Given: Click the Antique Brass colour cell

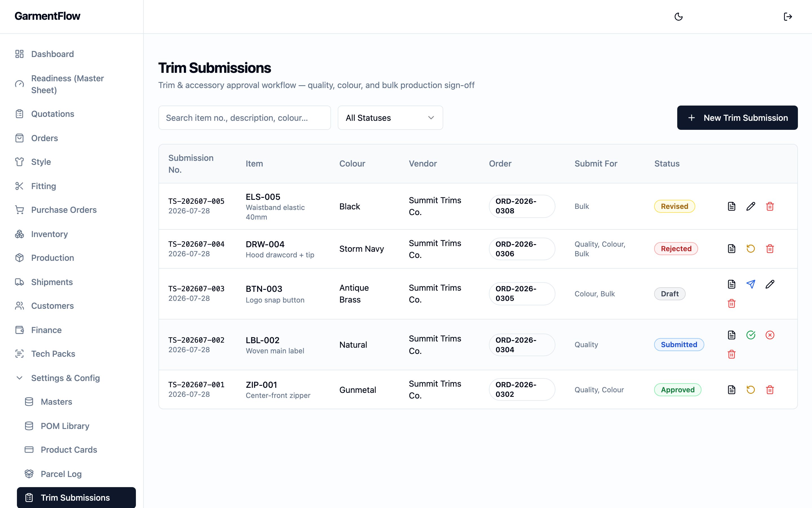Looking at the screenshot, I should tap(354, 294).
